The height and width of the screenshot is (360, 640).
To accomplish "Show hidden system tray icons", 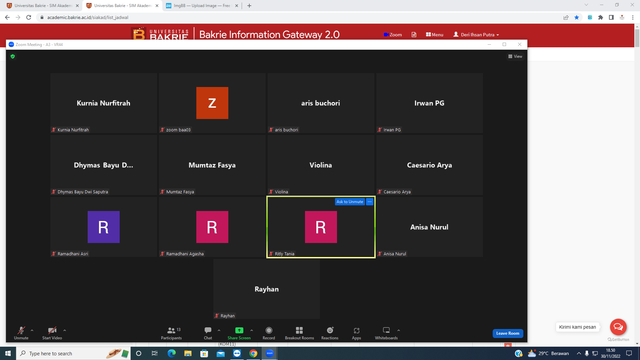I will (x=578, y=353).
